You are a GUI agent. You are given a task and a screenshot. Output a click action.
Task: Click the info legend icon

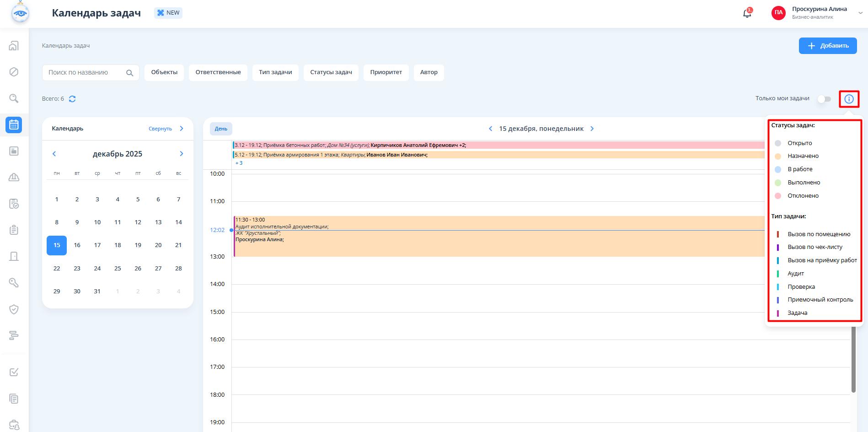pos(849,99)
